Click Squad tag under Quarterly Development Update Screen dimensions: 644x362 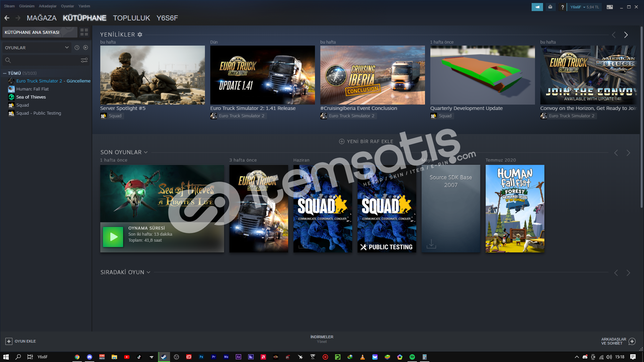click(x=441, y=116)
